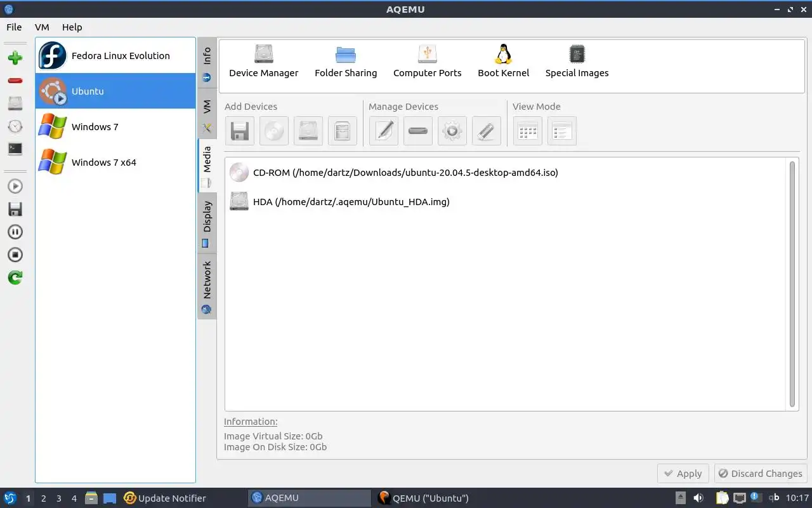This screenshot has height=508, width=812.
Task: Open the File menu
Action: 14,27
